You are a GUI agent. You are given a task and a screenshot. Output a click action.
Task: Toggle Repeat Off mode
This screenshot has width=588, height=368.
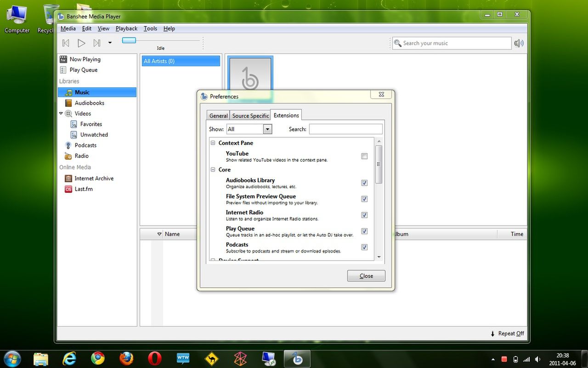pyautogui.click(x=508, y=333)
